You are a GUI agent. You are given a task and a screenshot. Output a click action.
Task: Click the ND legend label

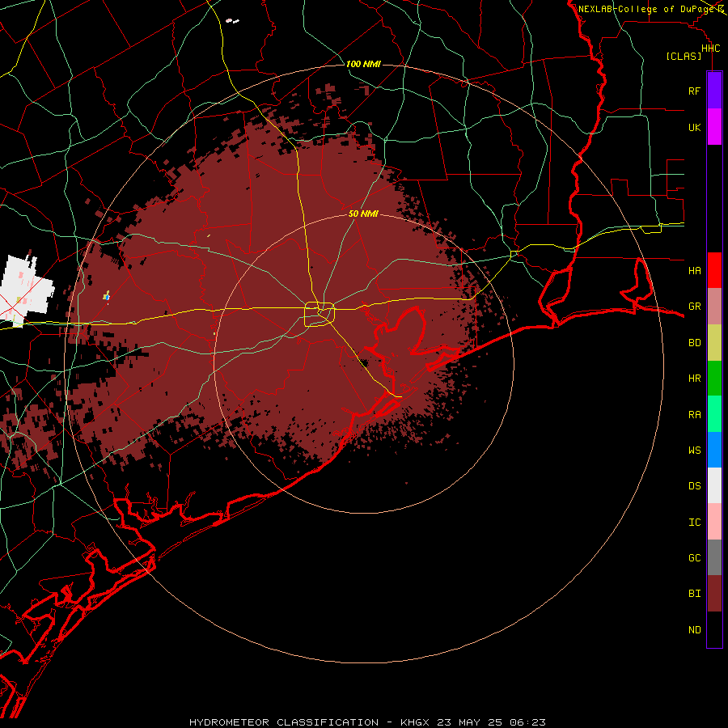click(x=694, y=629)
